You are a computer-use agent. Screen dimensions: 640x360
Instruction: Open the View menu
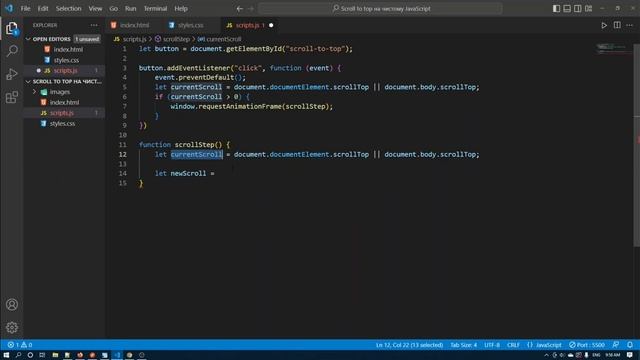(x=96, y=9)
